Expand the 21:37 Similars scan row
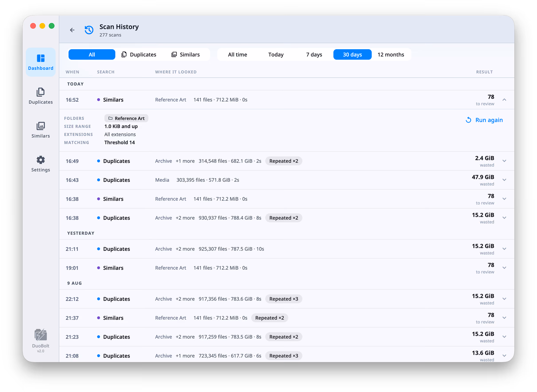537x392 pixels. 504,318
